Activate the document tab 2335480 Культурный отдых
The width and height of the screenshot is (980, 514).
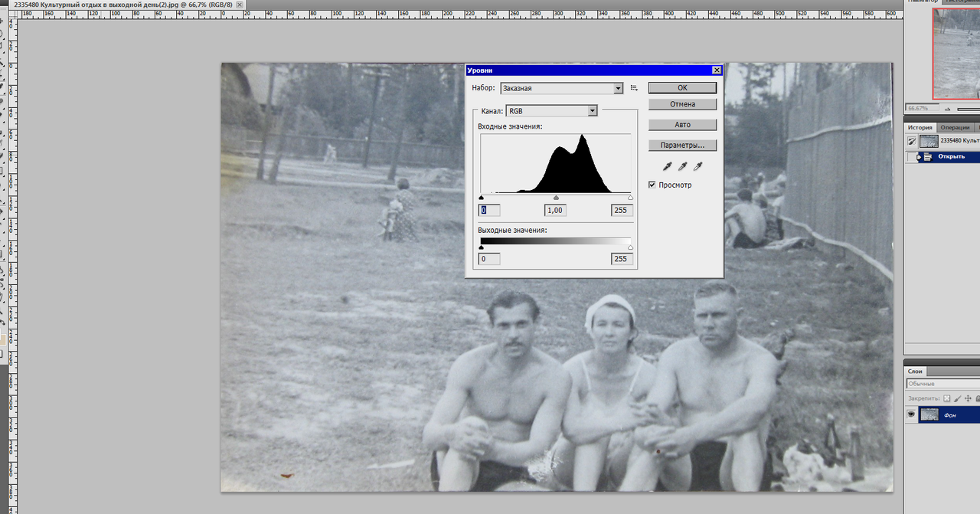(122, 5)
